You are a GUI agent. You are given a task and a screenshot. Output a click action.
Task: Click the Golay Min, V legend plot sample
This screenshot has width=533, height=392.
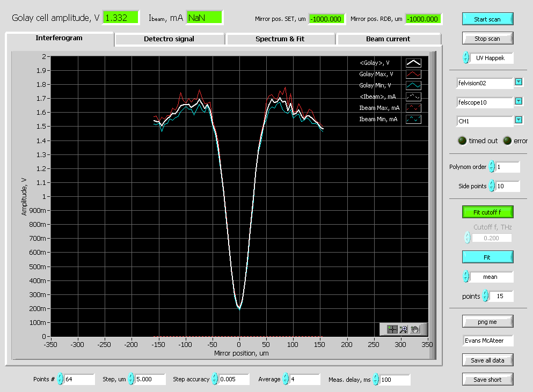(x=413, y=85)
